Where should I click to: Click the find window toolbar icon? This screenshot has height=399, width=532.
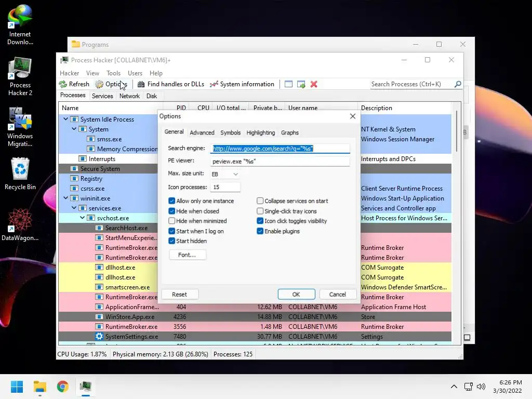point(288,84)
